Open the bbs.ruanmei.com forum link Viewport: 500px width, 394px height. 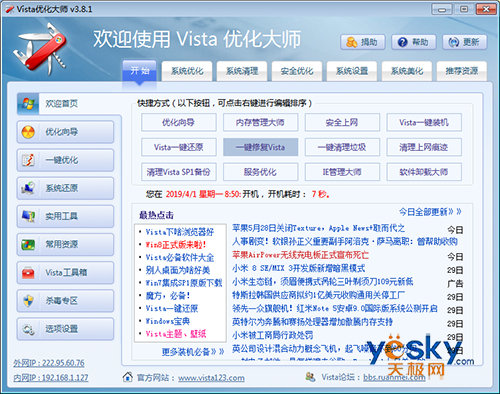click(394, 377)
